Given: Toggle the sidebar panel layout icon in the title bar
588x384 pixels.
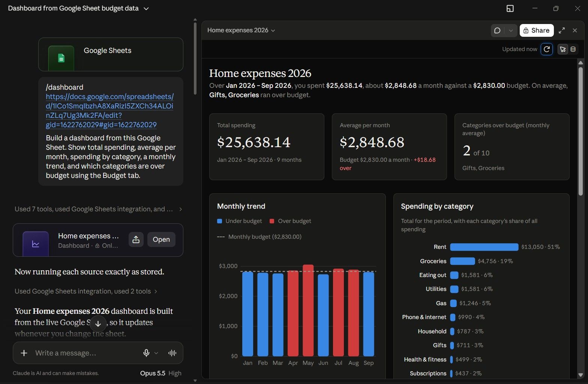Looking at the screenshot, I should coord(510,8).
